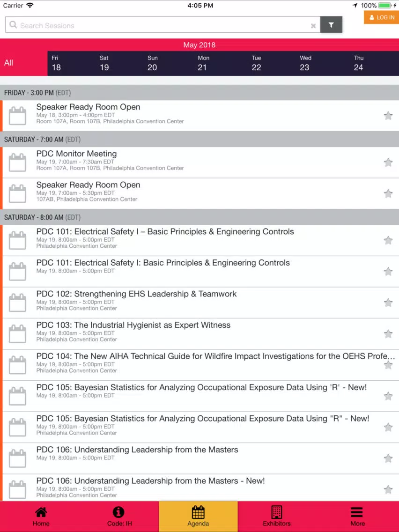399x532 pixels.
Task: Tap location arrow icon in status bar
Action: coord(355,6)
